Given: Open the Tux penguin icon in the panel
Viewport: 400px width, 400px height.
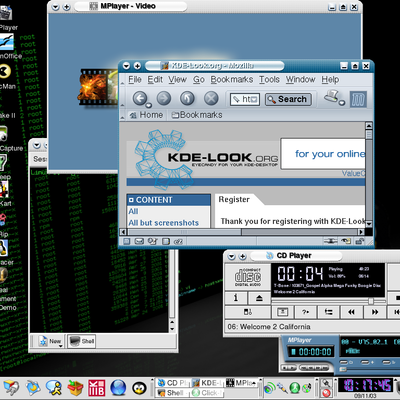Looking at the screenshot, I should 139,388.
